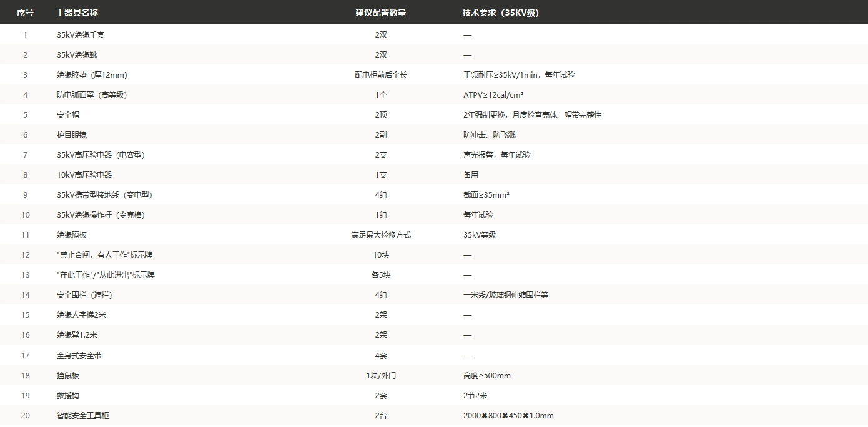Image resolution: width=868 pixels, height=427 pixels.
Task: Select the "10kV高压验电器" tool name
Action: (84, 175)
